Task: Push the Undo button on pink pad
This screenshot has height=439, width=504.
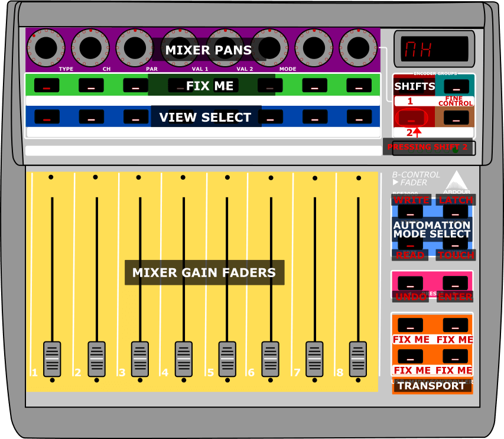Action: pyautogui.click(x=411, y=283)
